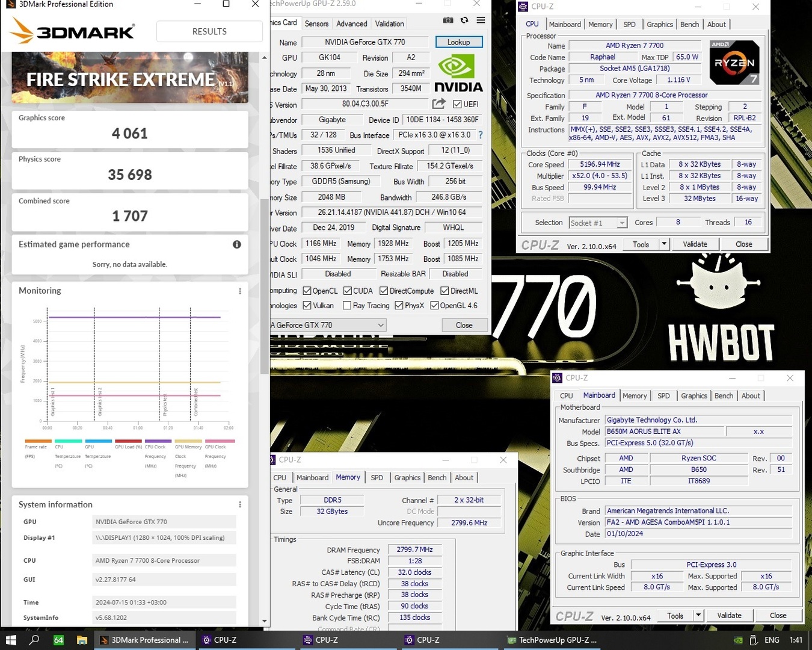Viewport: 812px width, 650px height.
Task: Click the 3DMark scroll down arrow
Action: click(265, 622)
